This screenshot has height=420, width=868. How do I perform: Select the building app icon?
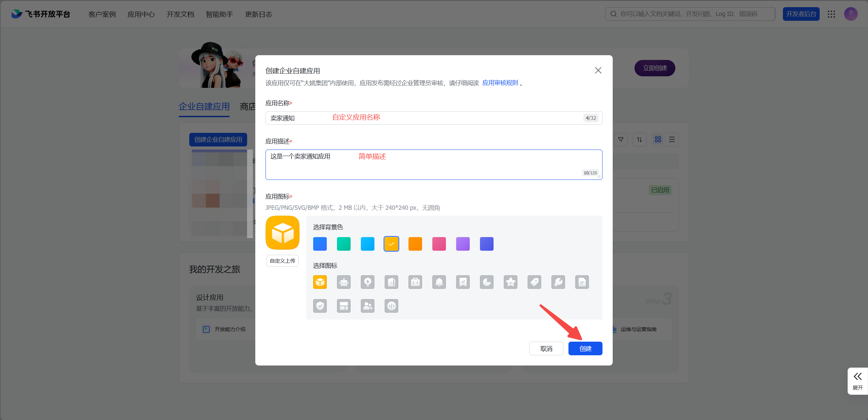coord(391,282)
